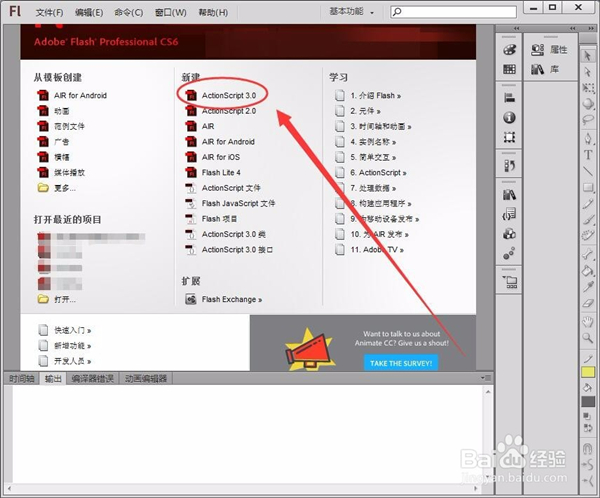Select the Free Transform tool
Viewport: 600px width, 498px height.
tap(588, 88)
